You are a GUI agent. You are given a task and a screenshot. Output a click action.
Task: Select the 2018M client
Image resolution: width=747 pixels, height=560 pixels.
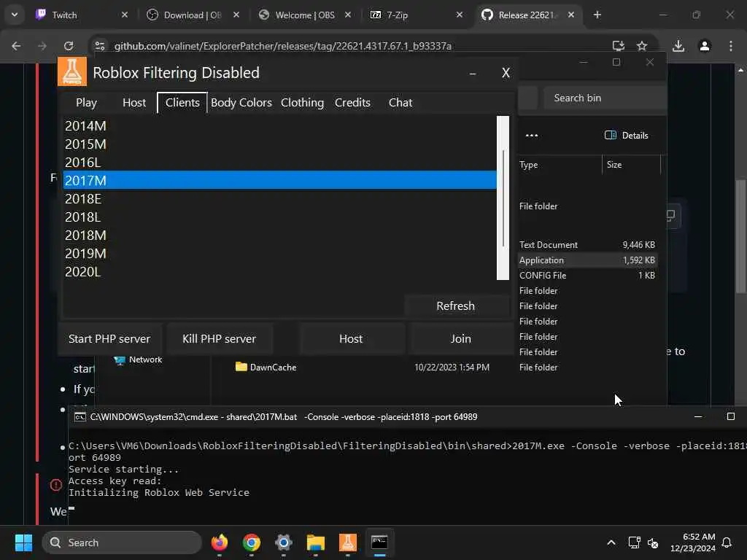(279, 236)
